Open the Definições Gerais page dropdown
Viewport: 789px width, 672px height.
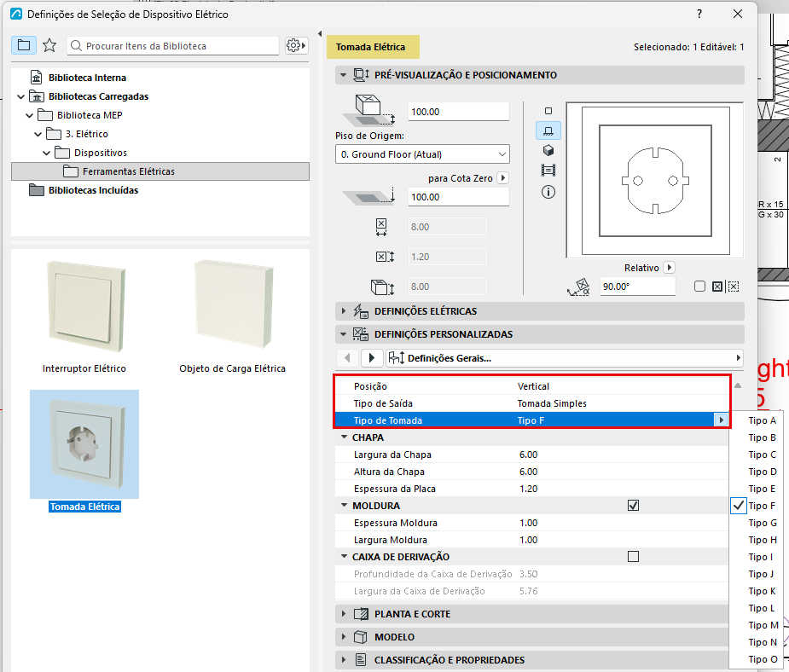pyautogui.click(x=565, y=358)
